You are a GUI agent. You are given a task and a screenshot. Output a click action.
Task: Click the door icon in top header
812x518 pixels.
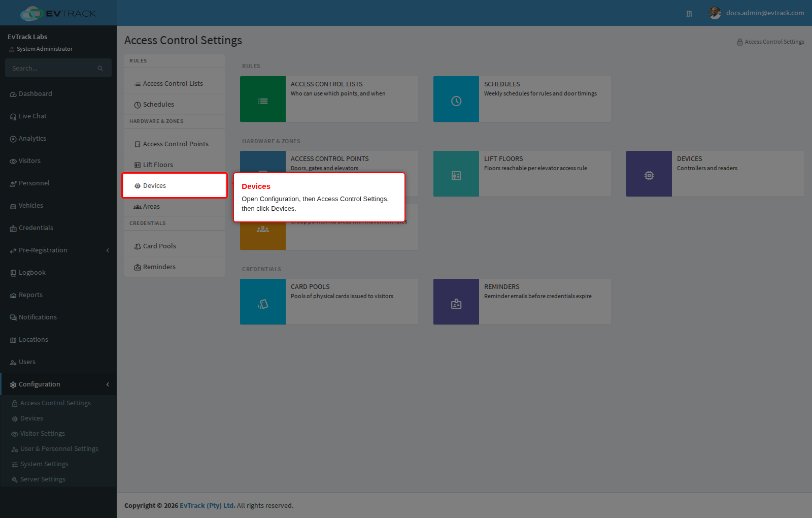pos(689,14)
